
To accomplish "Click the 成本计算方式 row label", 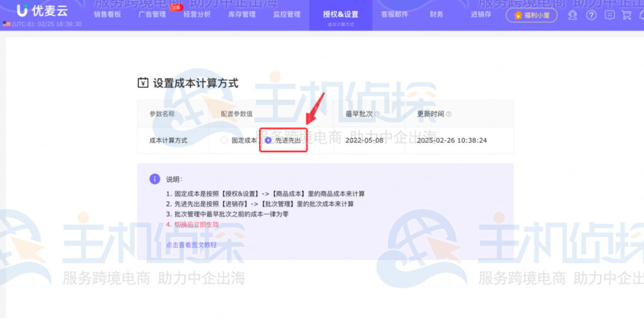I will point(169,140).
